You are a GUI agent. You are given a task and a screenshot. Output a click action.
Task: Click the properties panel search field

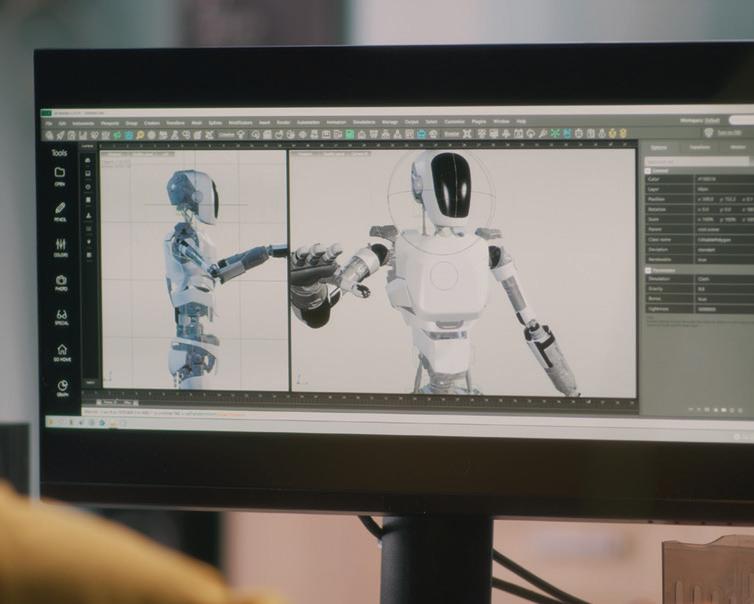tap(696, 161)
